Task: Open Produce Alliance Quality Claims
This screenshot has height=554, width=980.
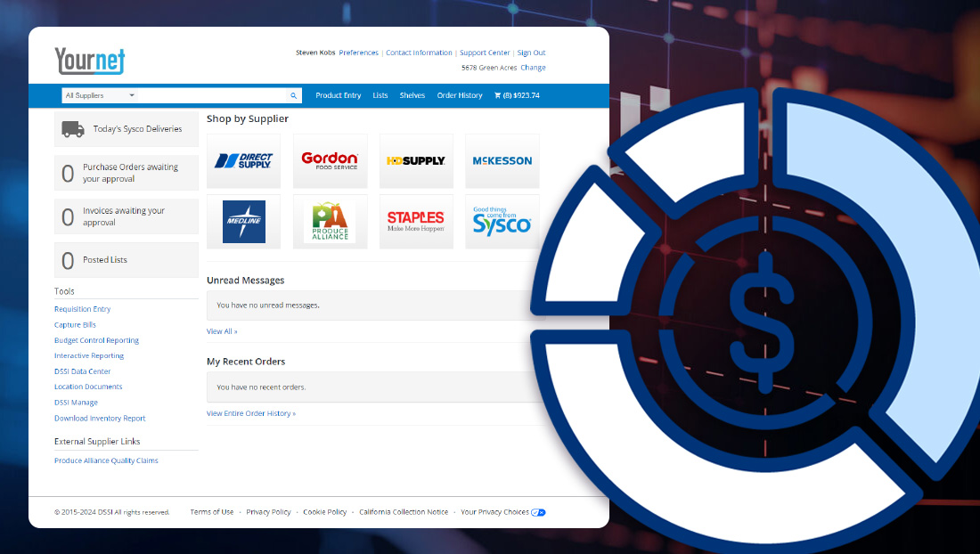Action: (x=106, y=461)
